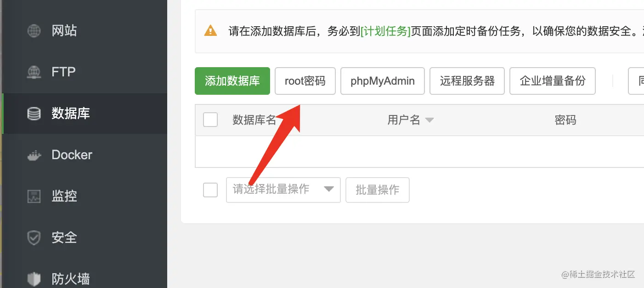
Task: Click the yellow warning triangle icon
Action: tap(210, 31)
